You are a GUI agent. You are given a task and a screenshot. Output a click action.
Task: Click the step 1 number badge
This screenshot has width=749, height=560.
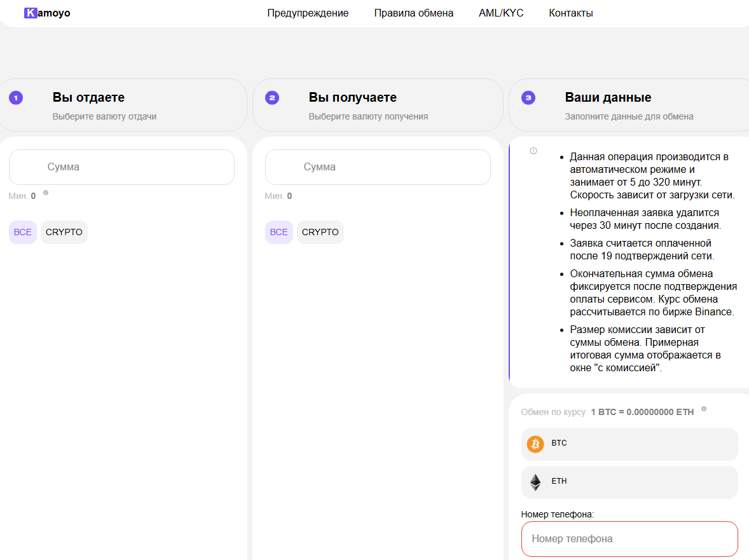(16, 98)
